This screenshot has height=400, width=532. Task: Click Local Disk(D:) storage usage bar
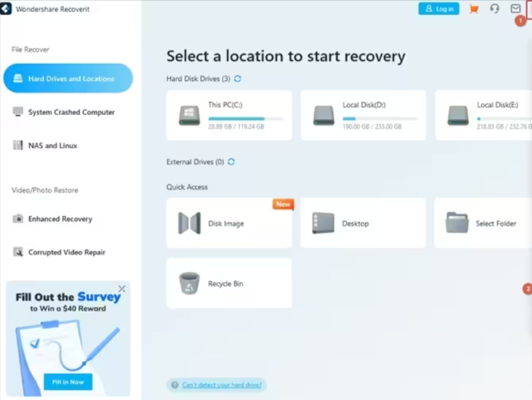tap(380, 119)
